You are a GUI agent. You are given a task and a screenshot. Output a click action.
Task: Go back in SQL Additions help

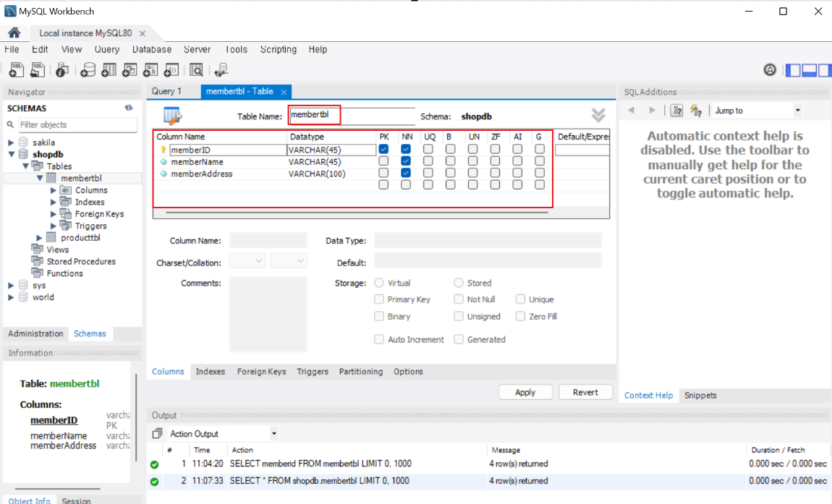pyautogui.click(x=631, y=111)
